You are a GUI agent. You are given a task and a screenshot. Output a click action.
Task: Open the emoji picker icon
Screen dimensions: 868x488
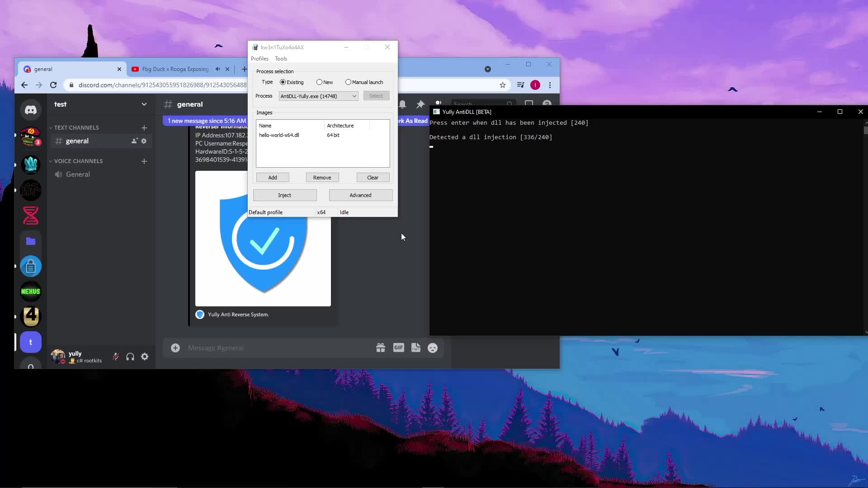pos(433,348)
